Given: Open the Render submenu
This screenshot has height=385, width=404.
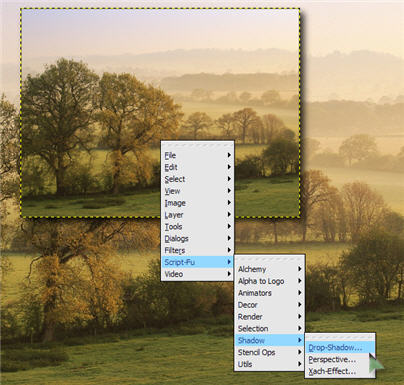Looking at the screenshot, I should 269,317.
